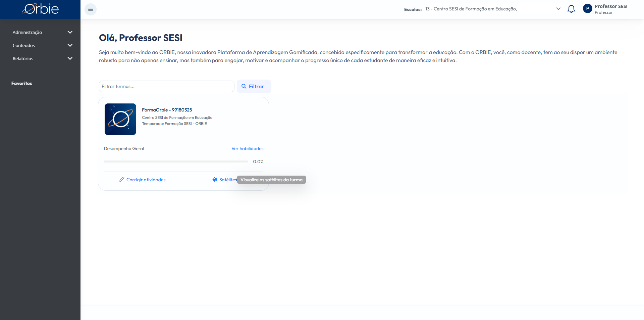The height and width of the screenshot is (320, 644).
Task: Open the Escolas dropdown arrow
Action: point(558,9)
